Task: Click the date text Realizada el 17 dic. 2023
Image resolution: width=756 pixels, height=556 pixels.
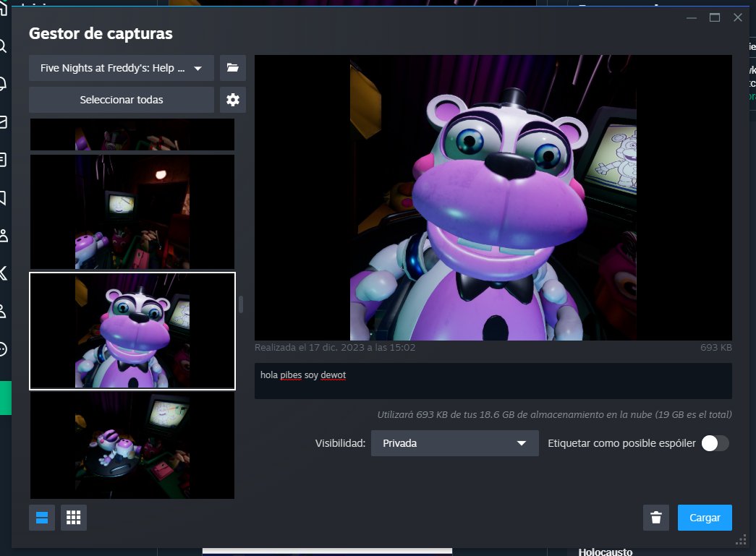Action: click(x=335, y=347)
